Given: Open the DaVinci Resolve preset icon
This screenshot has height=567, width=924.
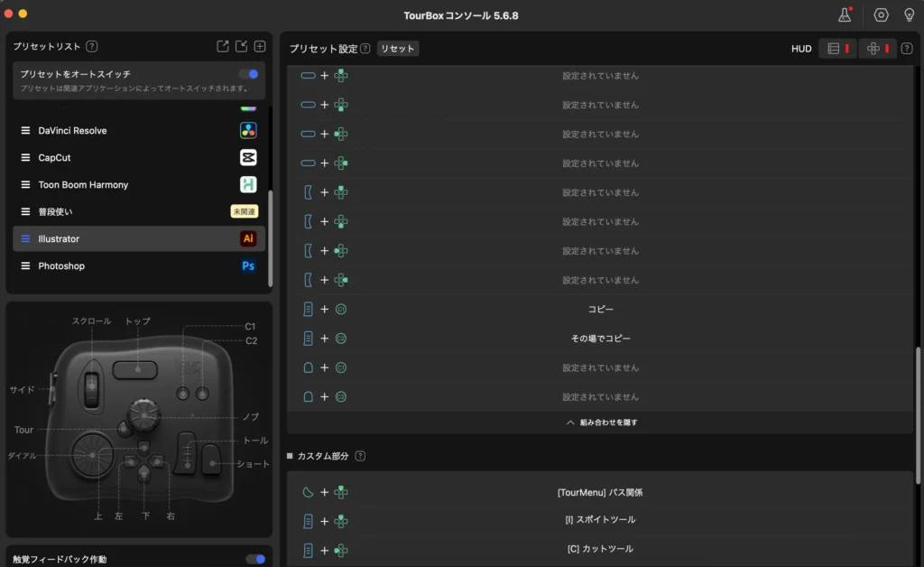Looking at the screenshot, I should coord(247,130).
